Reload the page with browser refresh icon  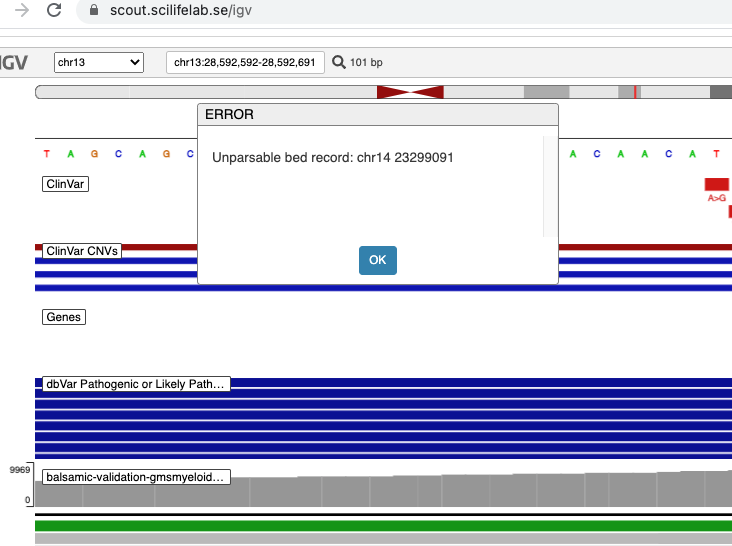(54, 10)
